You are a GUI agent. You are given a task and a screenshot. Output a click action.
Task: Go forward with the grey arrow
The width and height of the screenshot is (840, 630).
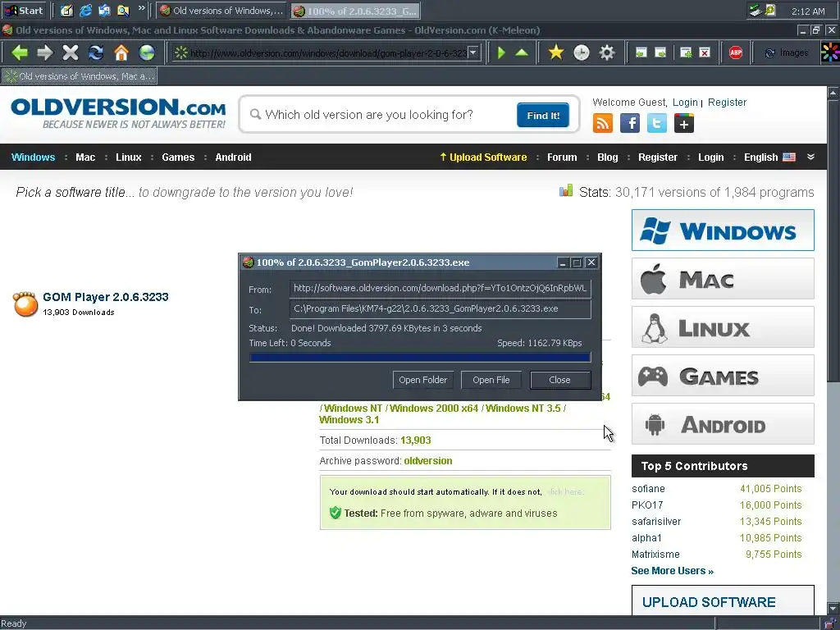[x=45, y=52]
